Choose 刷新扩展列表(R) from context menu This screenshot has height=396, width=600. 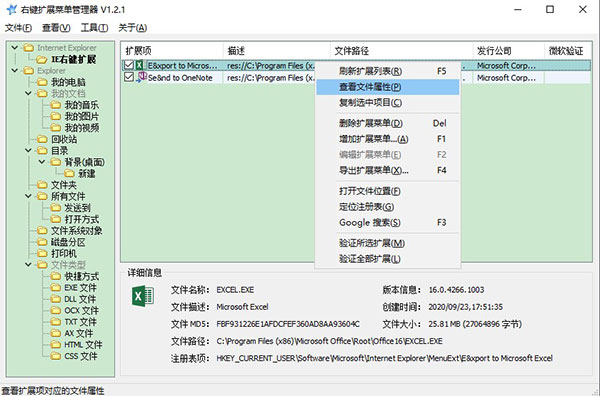tap(388, 71)
